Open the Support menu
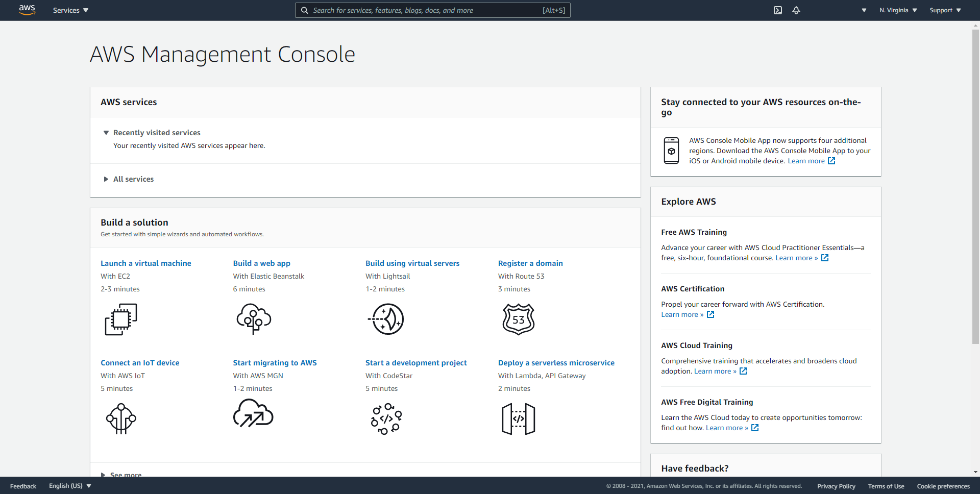 click(x=945, y=10)
